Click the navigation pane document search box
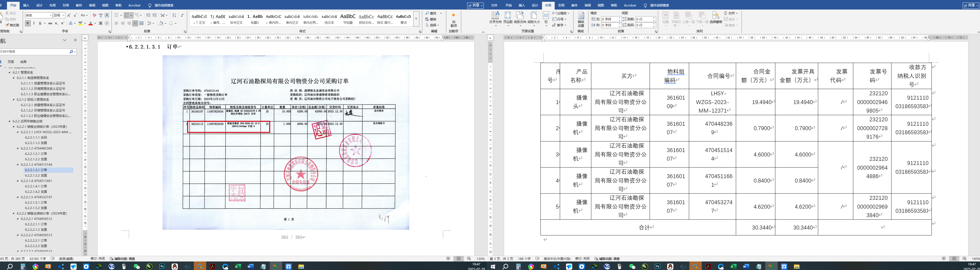The image size is (980, 270). (34, 51)
